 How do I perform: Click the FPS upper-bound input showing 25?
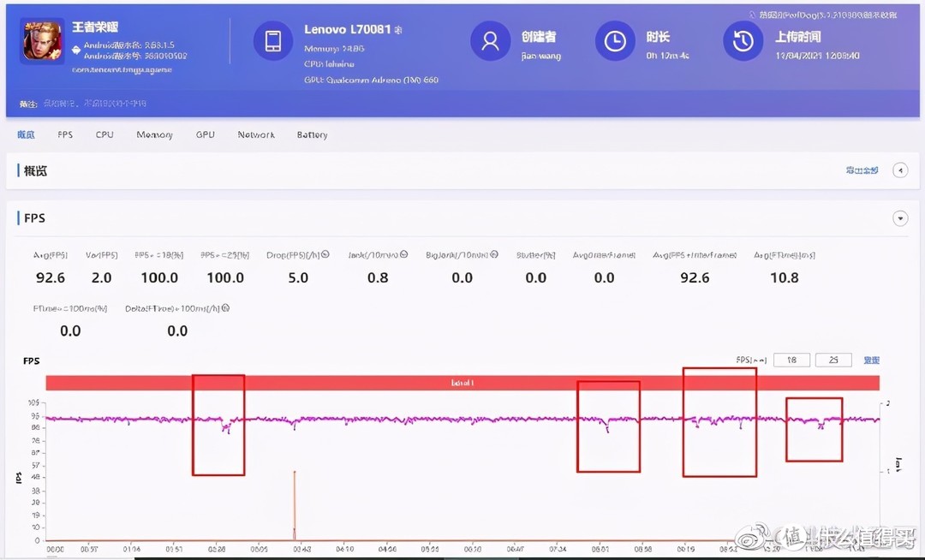tap(833, 360)
